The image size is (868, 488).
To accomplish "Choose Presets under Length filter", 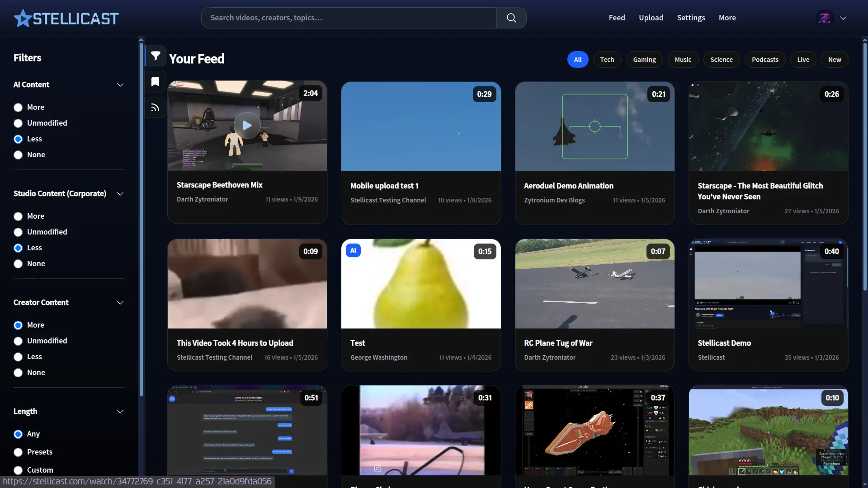I will (x=18, y=452).
